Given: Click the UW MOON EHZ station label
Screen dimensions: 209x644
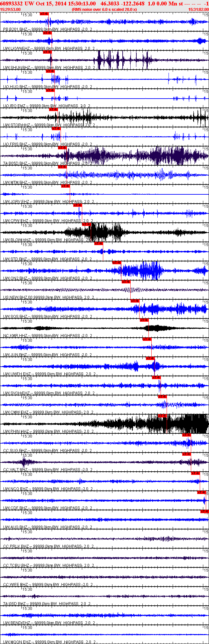Looking at the screenshot, I should tap(17, 642).
